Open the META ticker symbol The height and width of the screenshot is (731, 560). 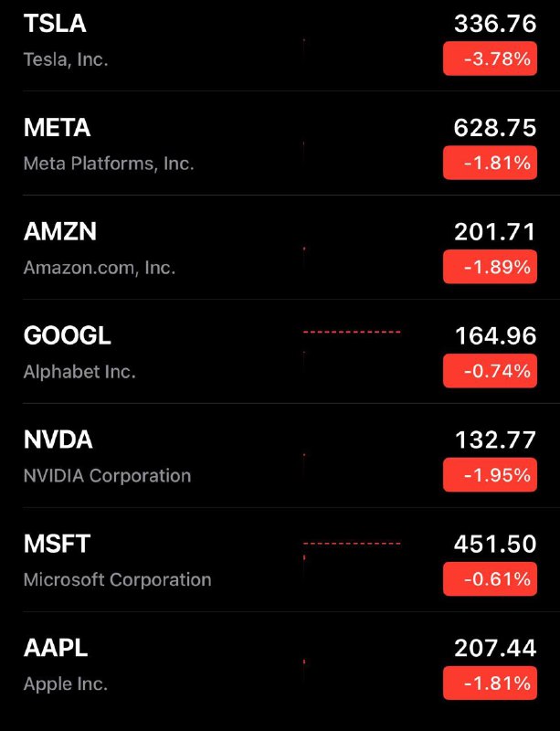click(x=57, y=128)
